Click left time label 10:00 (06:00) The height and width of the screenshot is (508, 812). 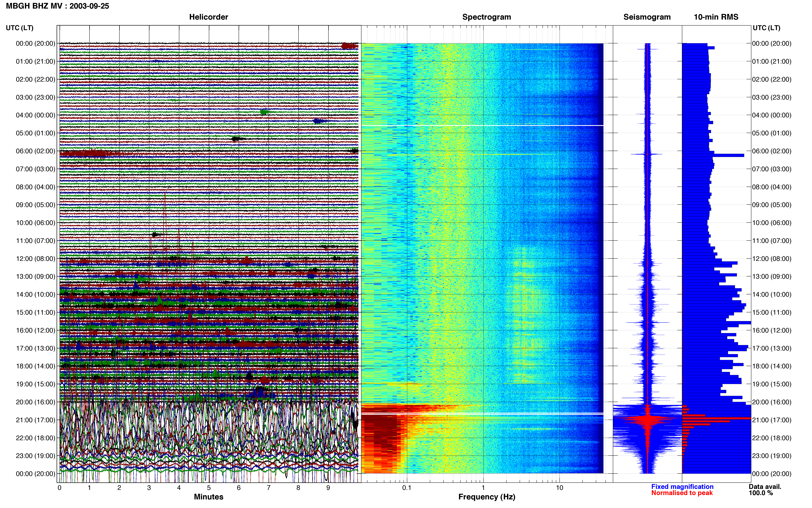(x=36, y=223)
